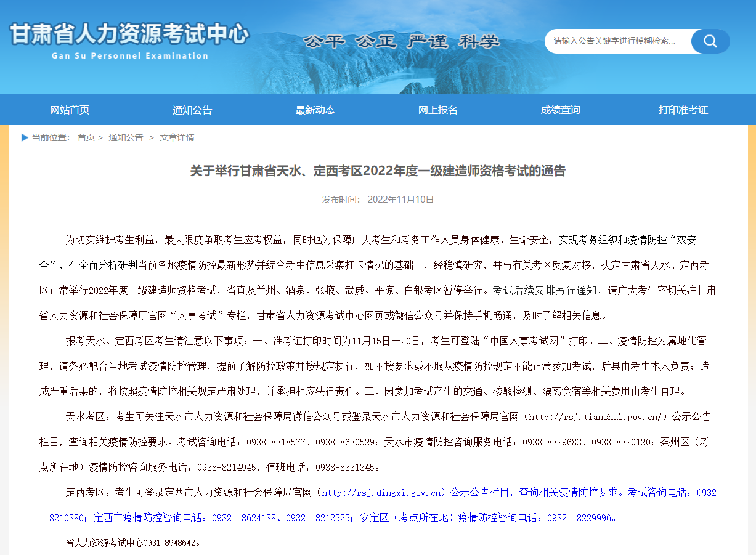Click the blue triangle beside 当前位置

(25, 137)
